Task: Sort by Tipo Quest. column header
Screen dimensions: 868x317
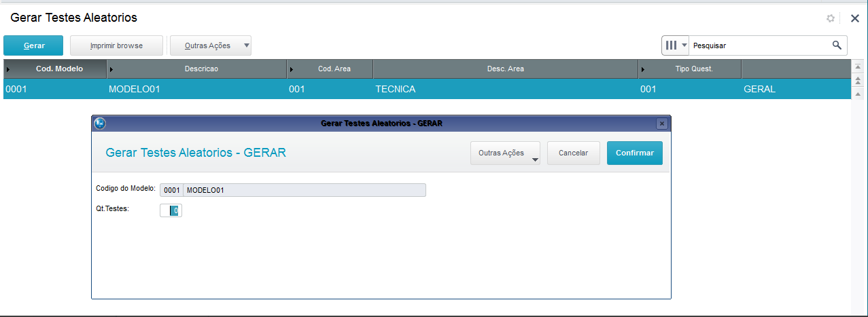Action: [x=690, y=69]
